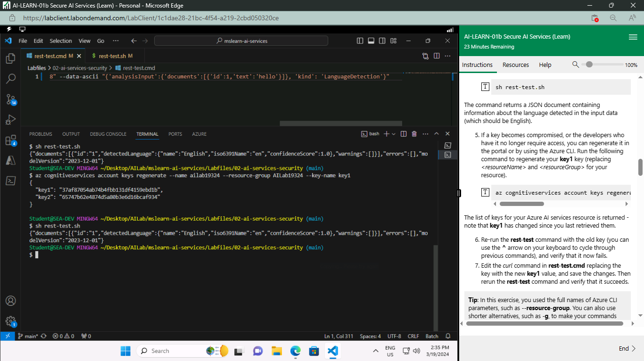This screenshot has height=361, width=644.
Task: Open the Resources tab in lab instructions
Action: (515, 65)
